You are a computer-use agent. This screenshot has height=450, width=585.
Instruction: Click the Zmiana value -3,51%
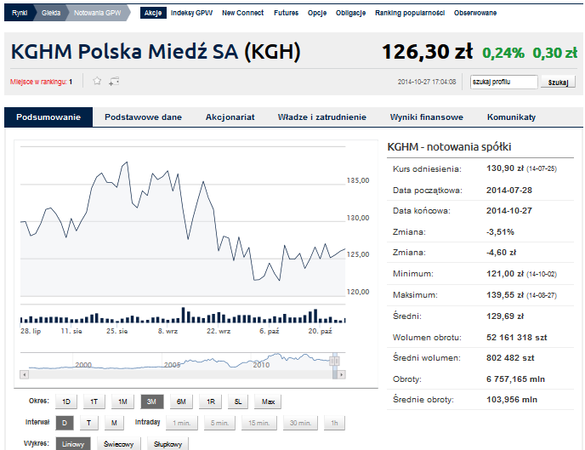[x=500, y=232]
